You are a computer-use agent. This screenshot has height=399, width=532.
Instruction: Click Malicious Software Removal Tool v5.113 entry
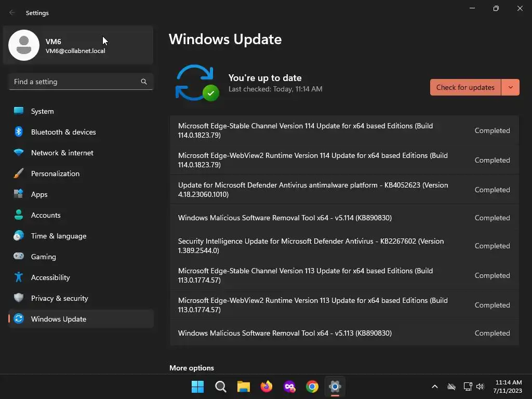tap(344, 333)
